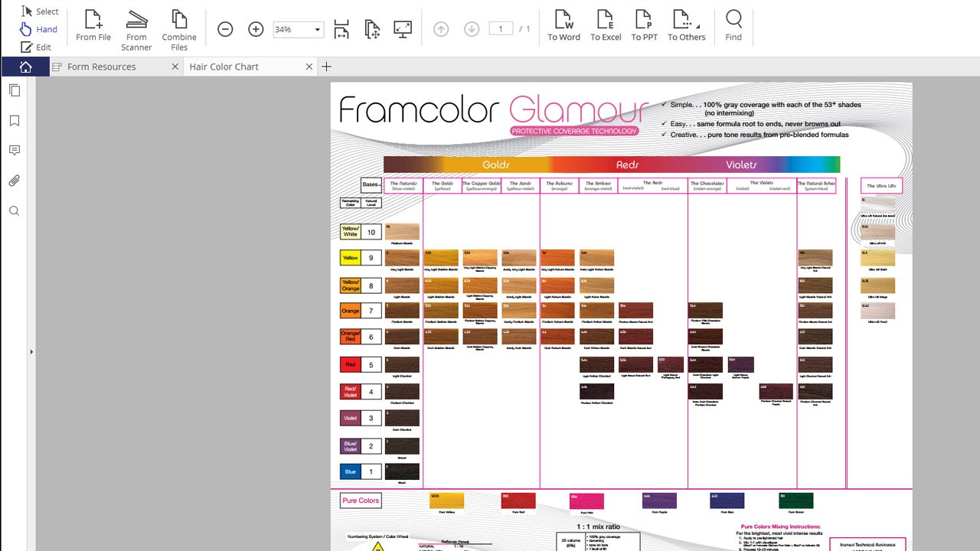This screenshot has height=551, width=980.
Task: Click the "The Naturals" column header
Action: coord(403,185)
